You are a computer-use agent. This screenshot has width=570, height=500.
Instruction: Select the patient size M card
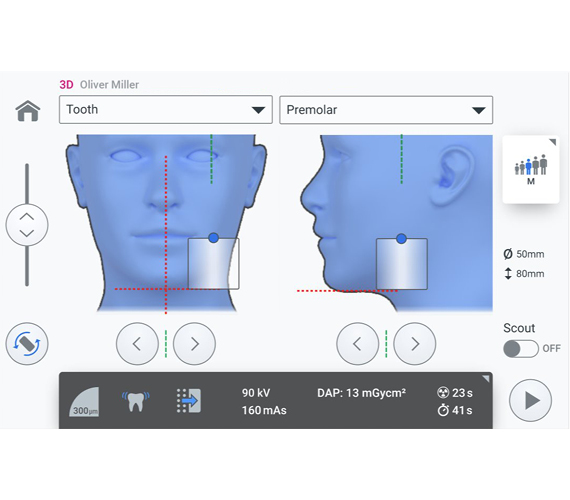(531, 169)
